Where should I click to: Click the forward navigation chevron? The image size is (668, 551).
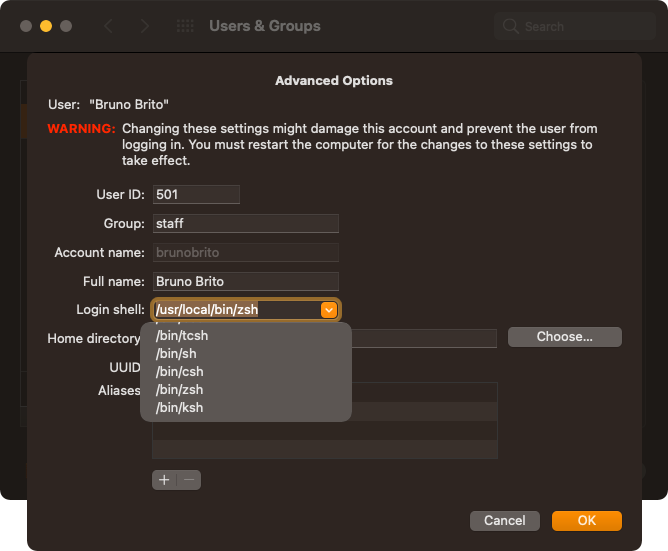[x=145, y=26]
